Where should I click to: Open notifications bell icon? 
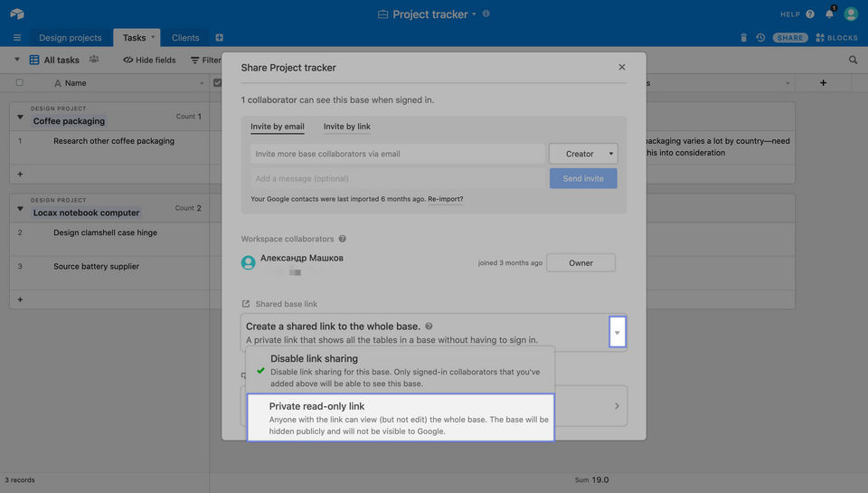829,14
